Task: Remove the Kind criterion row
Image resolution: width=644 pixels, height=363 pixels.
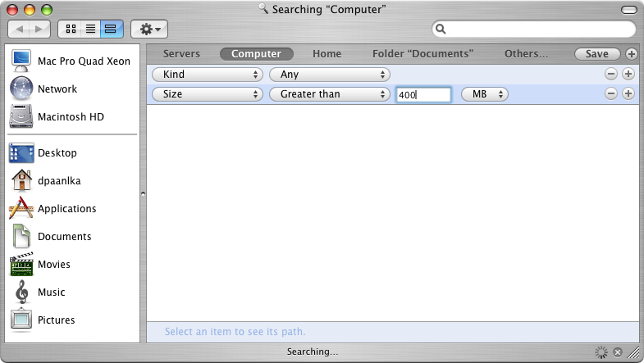Action: 611,74
